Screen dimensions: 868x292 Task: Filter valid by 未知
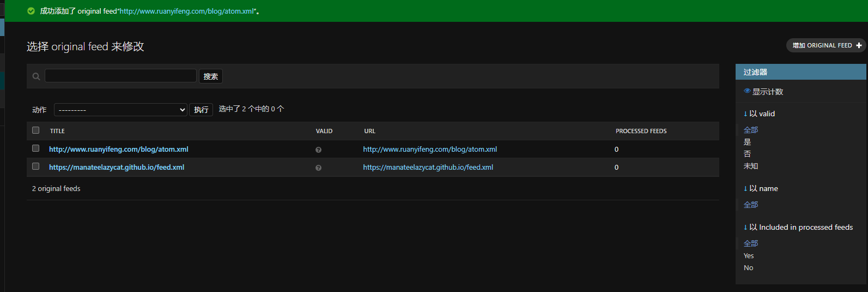(751, 166)
